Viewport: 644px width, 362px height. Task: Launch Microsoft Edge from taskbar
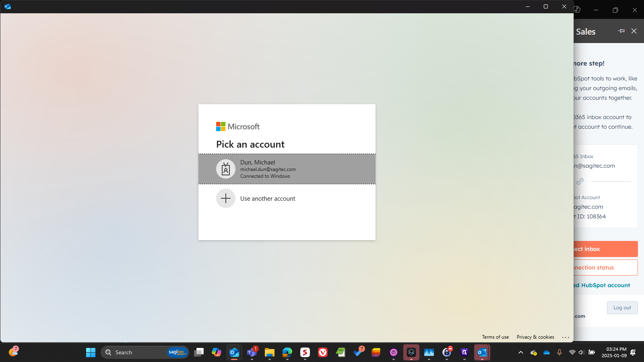click(x=287, y=352)
